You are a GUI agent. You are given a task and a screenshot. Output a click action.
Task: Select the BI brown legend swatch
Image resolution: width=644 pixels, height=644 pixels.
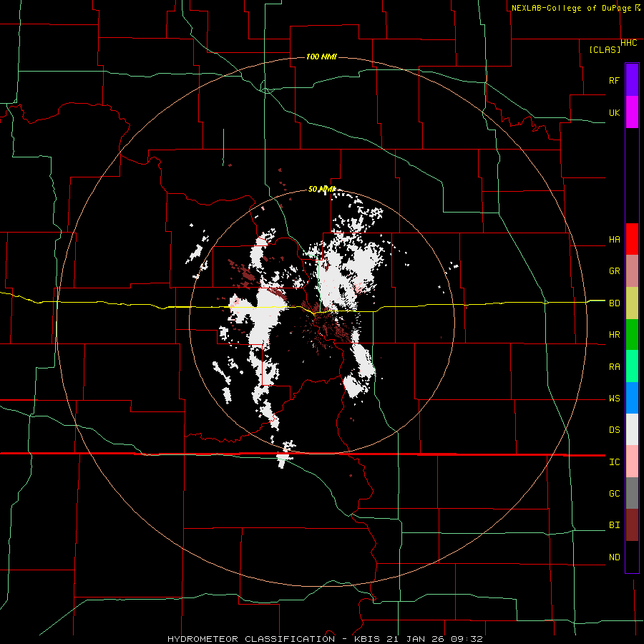(632, 525)
